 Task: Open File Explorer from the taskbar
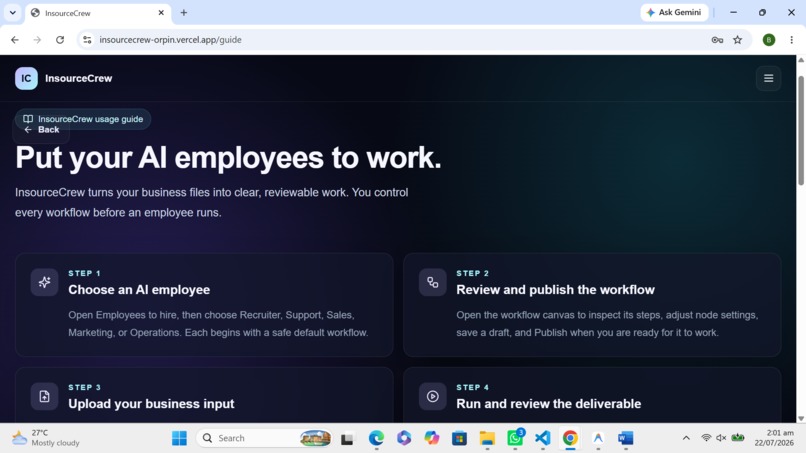487,438
